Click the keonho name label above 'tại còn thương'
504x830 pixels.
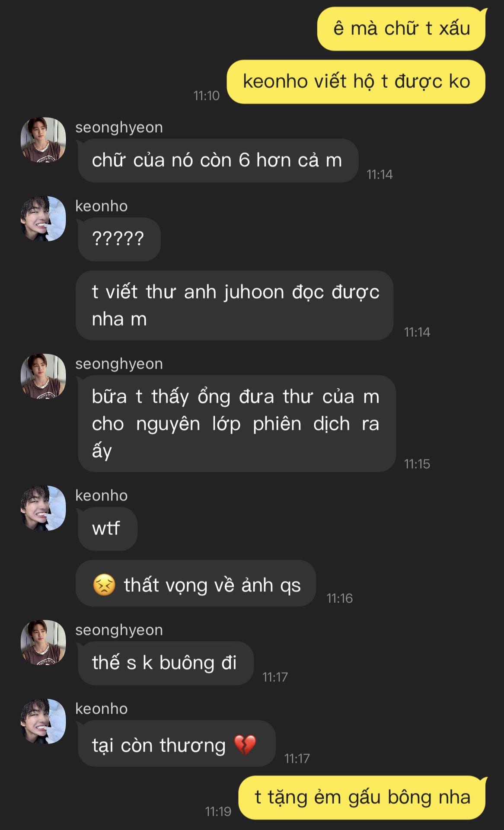(102, 709)
